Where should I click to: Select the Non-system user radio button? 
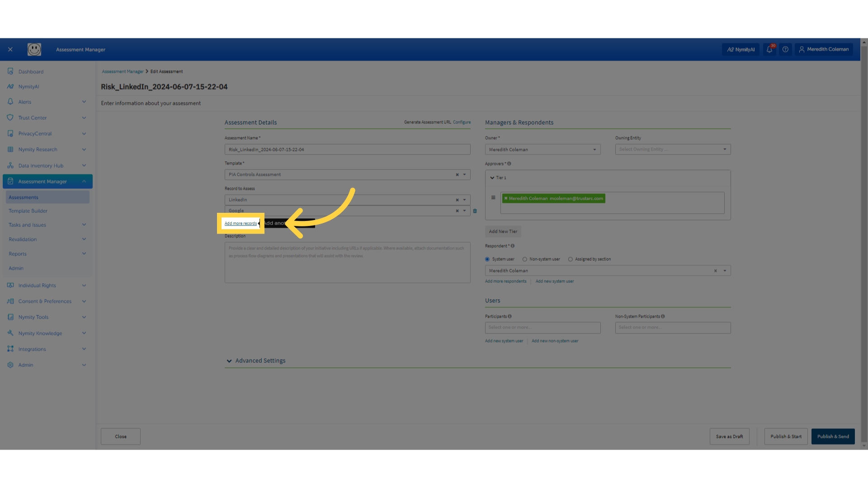coord(524,259)
